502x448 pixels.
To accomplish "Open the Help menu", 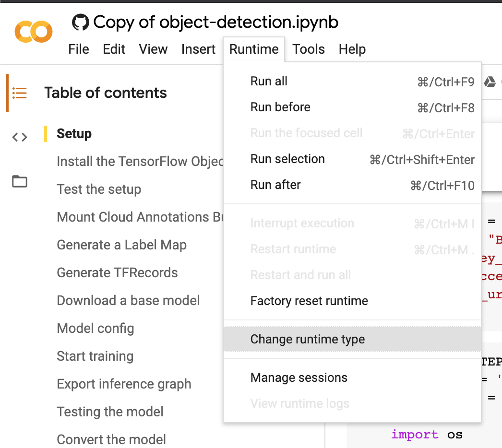I will [352, 49].
